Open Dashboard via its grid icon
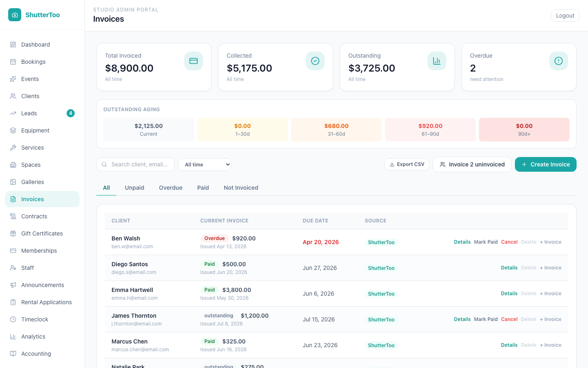588x368 pixels. click(x=13, y=45)
